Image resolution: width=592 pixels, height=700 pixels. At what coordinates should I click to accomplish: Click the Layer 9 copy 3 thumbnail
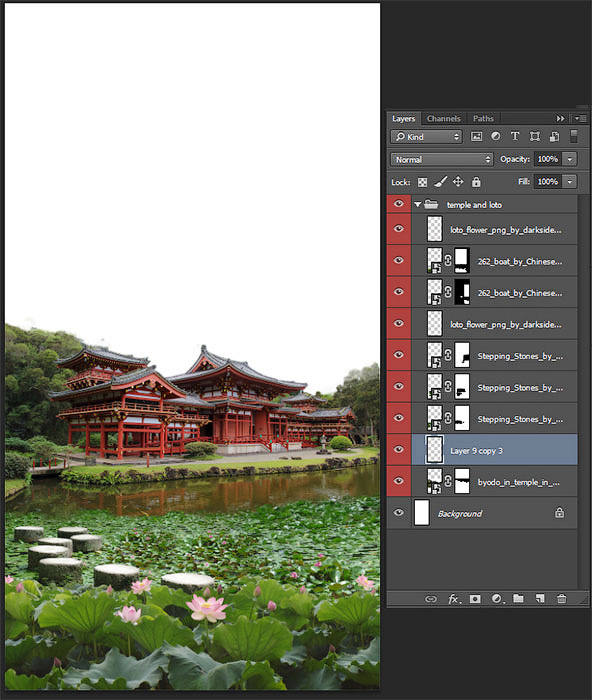click(x=435, y=450)
